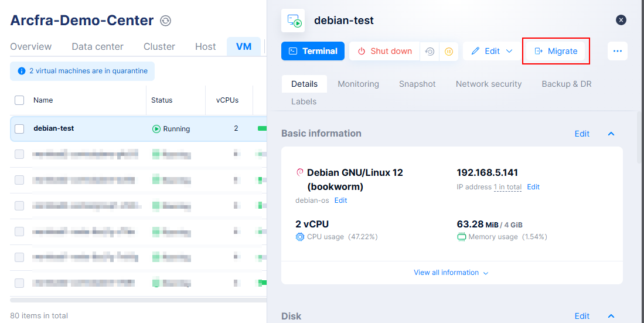Image resolution: width=644 pixels, height=323 pixels.
Task: Open the Edit dropdown in the toolbar
Action: coord(492,51)
